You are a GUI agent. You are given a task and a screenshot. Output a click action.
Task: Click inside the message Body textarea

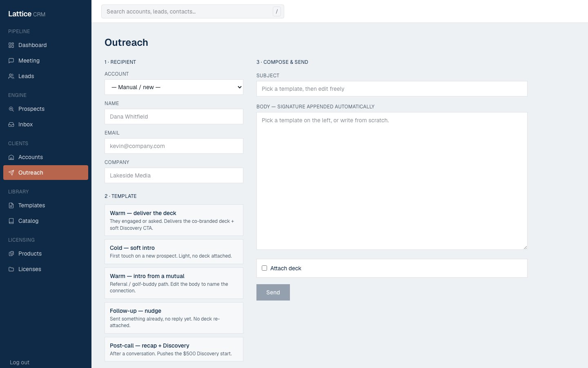[x=392, y=181]
